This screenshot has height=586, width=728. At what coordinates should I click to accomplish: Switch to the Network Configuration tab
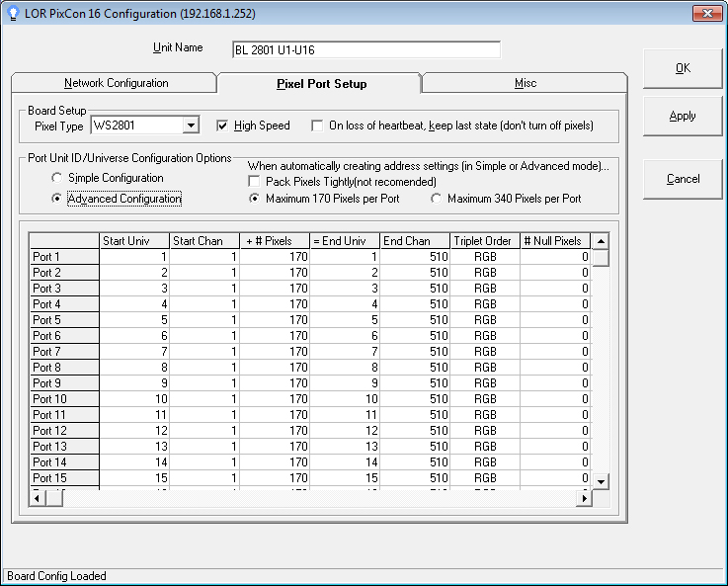[x=116, y=83]
